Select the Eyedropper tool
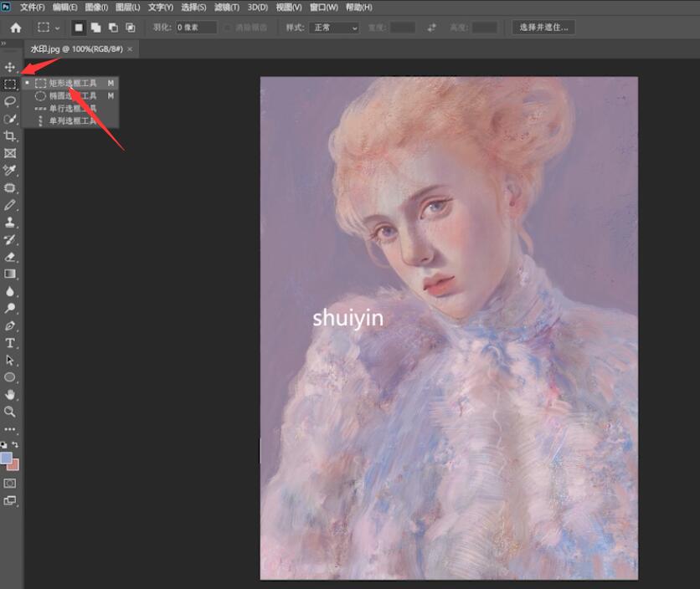 tap(10, 171)
